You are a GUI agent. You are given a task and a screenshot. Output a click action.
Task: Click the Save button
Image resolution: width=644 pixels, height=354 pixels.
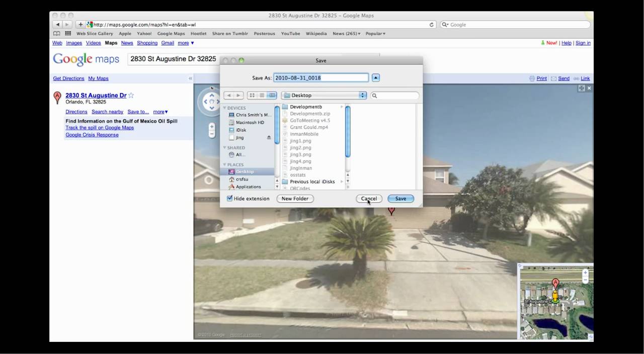[400, 199]
